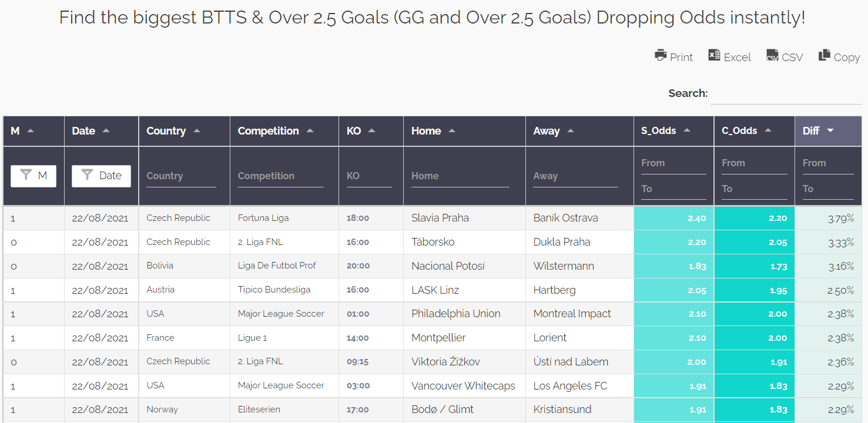Click the Competition filter field
The image size is (868, 423).
(x=280, y=176)
